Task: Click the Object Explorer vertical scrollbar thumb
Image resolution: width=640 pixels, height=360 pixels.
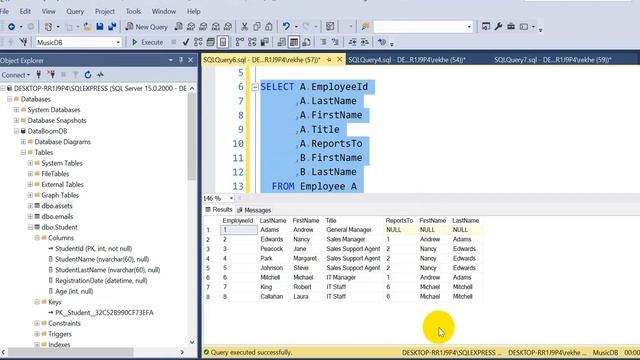Action: 192,137
